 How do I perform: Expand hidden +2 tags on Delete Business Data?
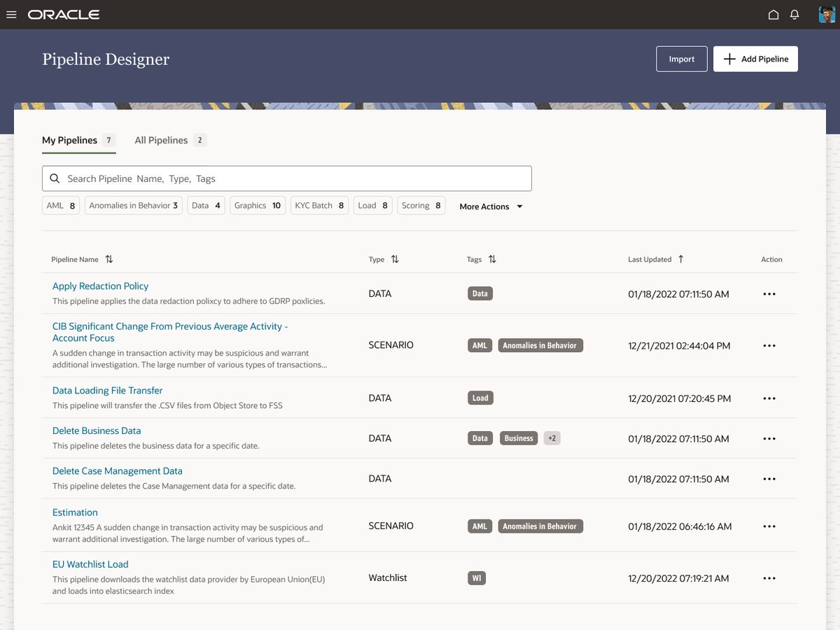(552, 438)
